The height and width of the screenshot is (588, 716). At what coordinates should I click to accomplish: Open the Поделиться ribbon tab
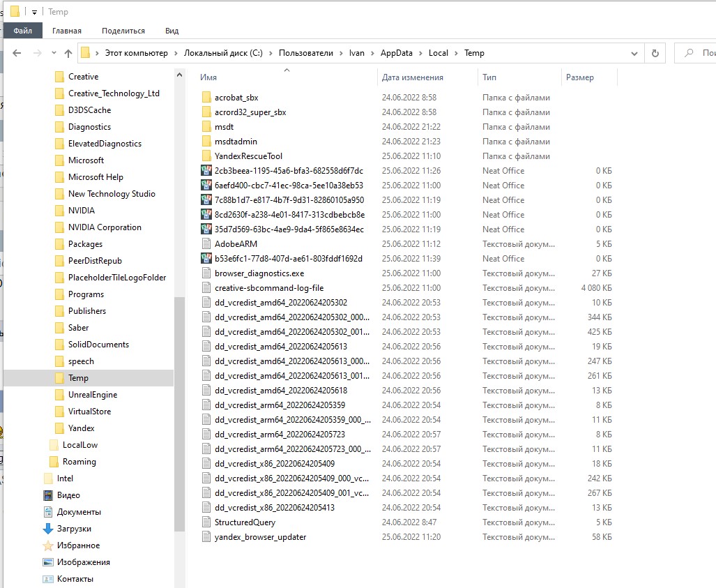coord(123,31)
